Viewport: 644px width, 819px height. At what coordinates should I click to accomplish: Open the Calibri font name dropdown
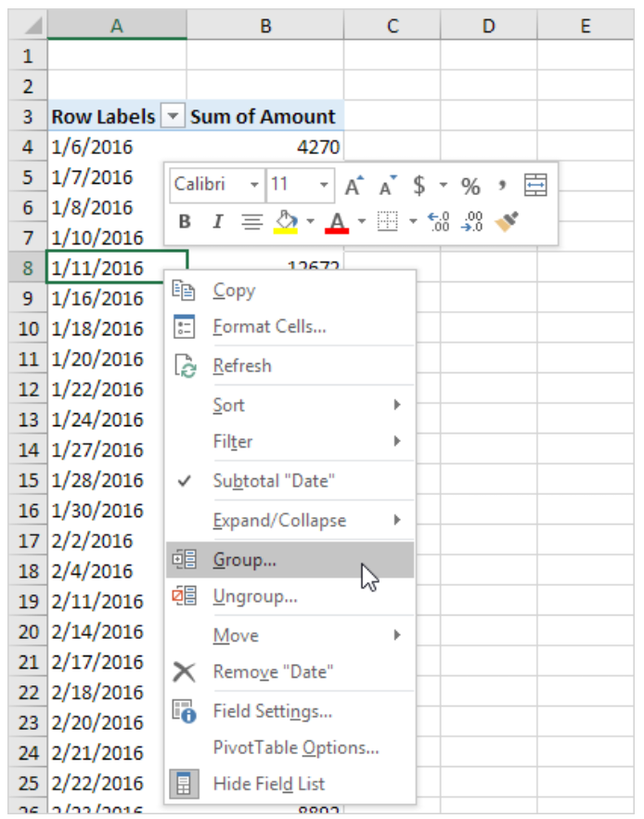254,186
